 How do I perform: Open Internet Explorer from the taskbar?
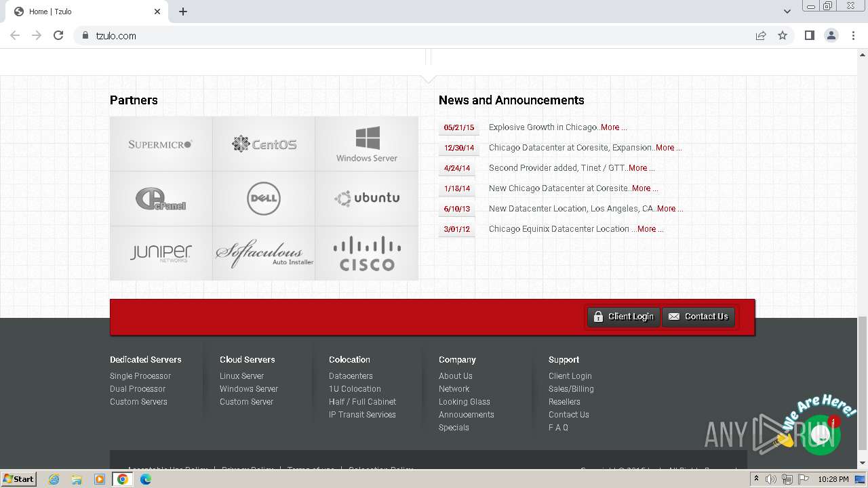[x=54, y=479]
